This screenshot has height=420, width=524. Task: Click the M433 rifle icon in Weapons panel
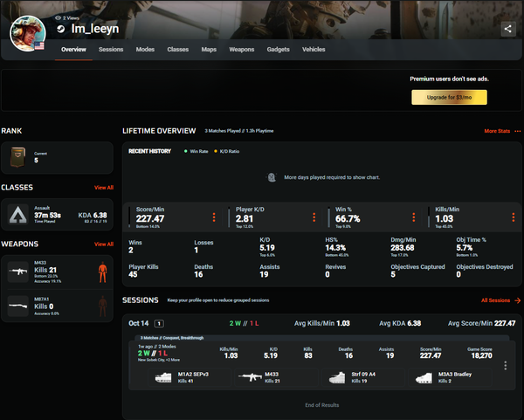click(19, 272)
